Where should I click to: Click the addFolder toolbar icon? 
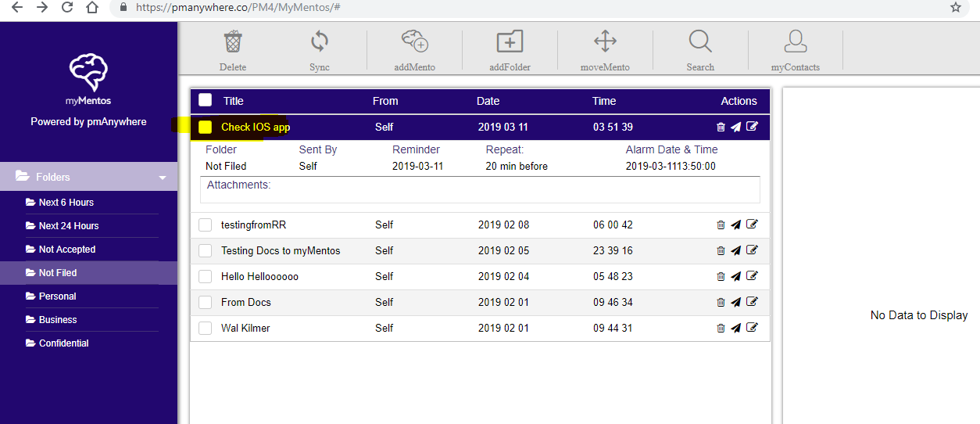pyautogui.click(x=510, y=42)
